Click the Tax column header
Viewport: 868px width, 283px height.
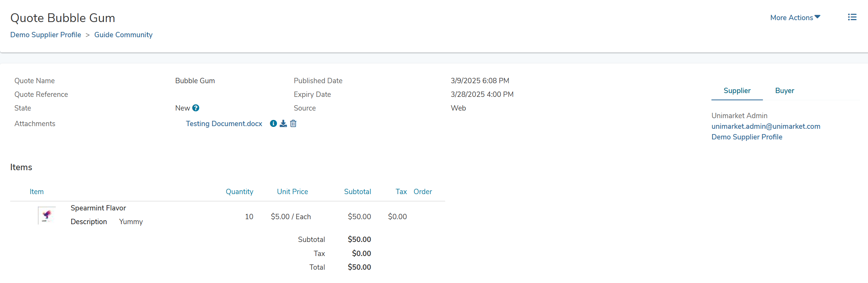[401, 191]
